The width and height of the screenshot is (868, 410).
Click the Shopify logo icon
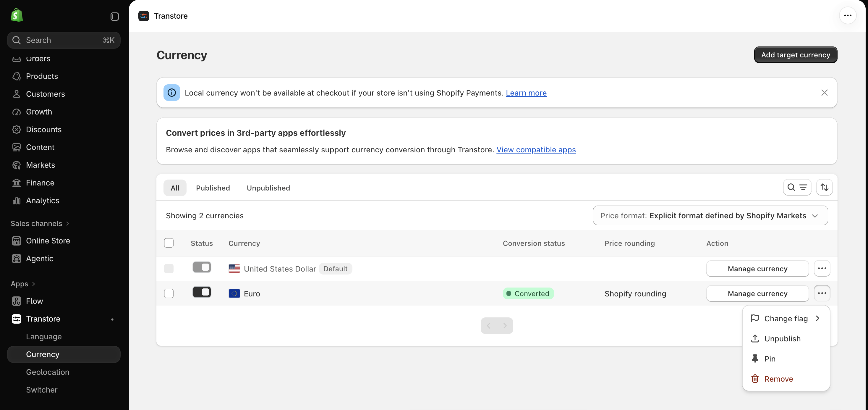[17, 15]
